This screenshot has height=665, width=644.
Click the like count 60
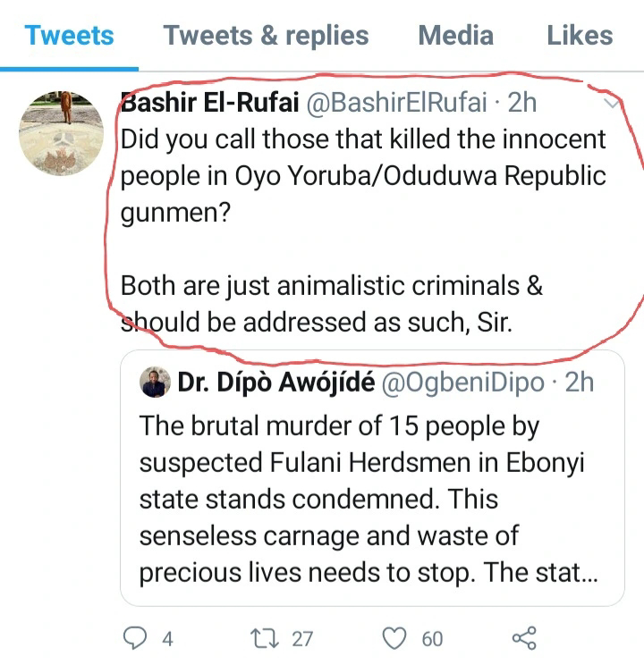click(x=432, y=638)
